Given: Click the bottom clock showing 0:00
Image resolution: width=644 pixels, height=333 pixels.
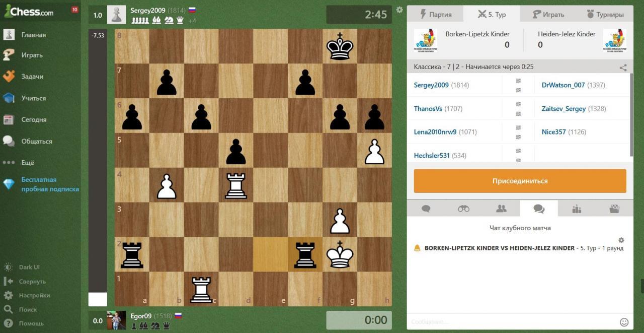Looking at the screenshot, I should coord(359,320).
